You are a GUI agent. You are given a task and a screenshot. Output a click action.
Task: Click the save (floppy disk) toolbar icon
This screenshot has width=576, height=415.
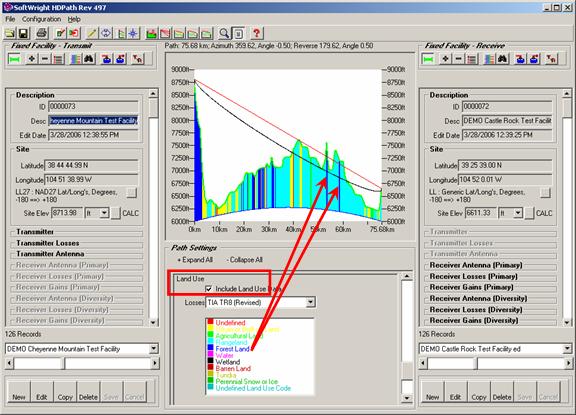pyautogui.click(x=24, y=34)
